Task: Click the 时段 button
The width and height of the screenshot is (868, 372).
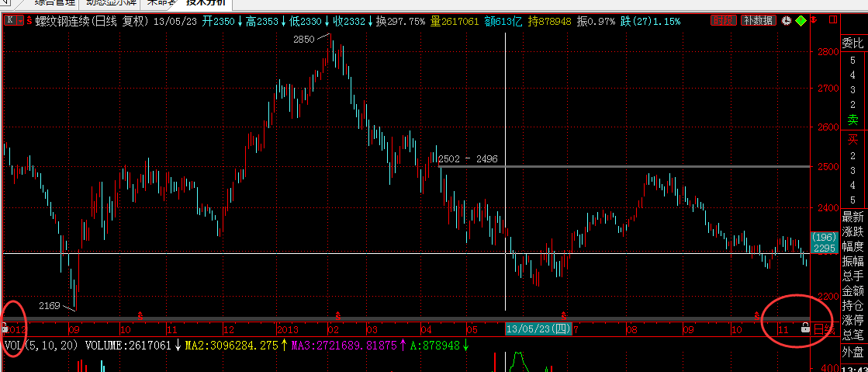Action: coord(724,21)
